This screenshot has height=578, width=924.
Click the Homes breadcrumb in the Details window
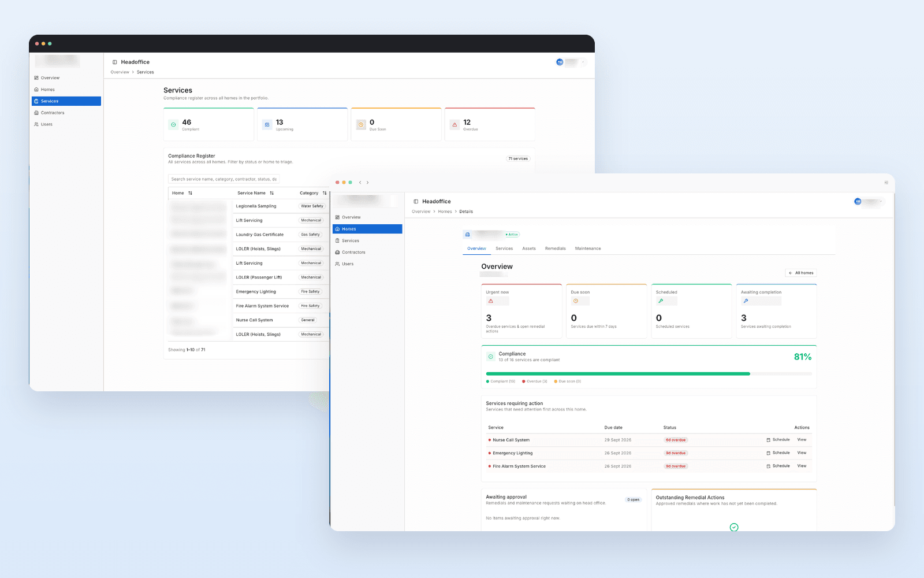pos(445,212)
